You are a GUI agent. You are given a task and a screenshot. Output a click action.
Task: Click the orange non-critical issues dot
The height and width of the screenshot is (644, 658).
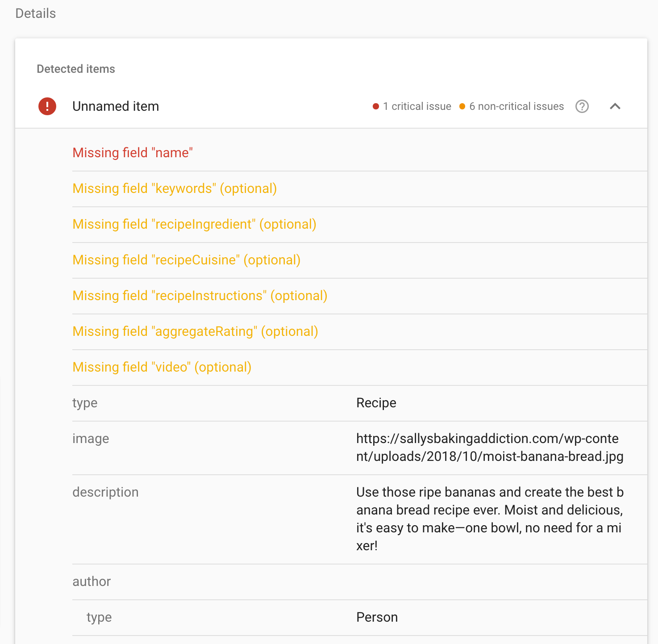coord(462,106)
